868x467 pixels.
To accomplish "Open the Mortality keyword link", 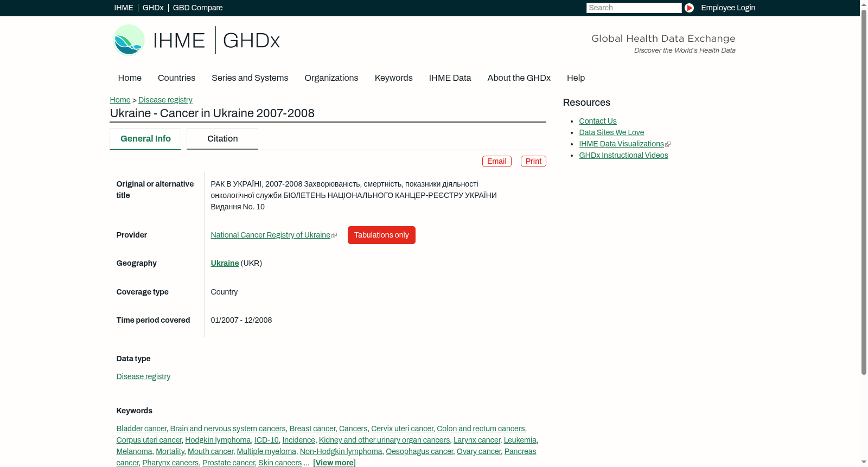I will (x=170, y=451).
